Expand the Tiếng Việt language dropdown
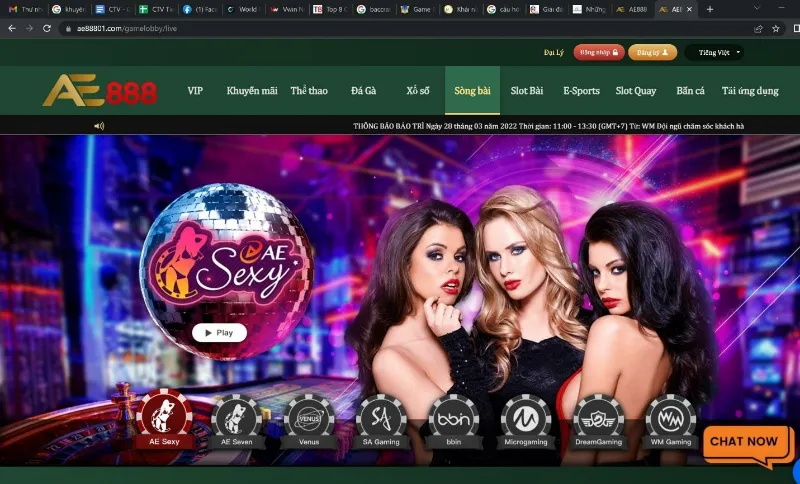Viewport: 800px width, 484px height. pos(714,52)
